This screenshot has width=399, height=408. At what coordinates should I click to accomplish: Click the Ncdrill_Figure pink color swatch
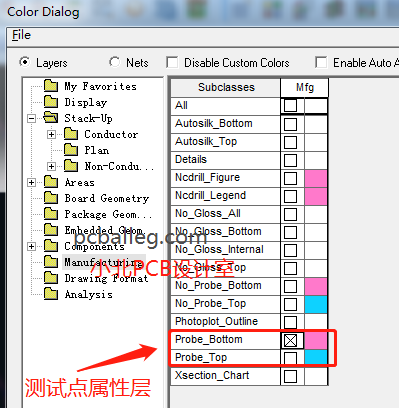tap(316, 178)
